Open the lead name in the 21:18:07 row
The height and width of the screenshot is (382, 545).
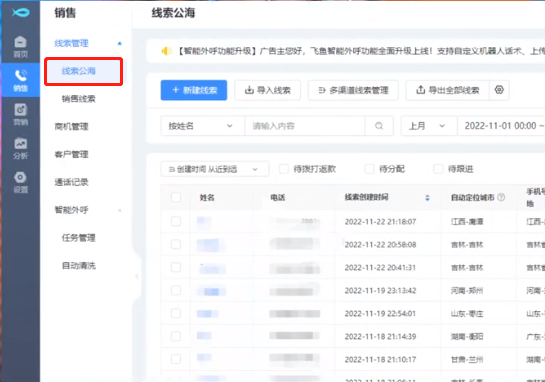[x=204, y=221]
